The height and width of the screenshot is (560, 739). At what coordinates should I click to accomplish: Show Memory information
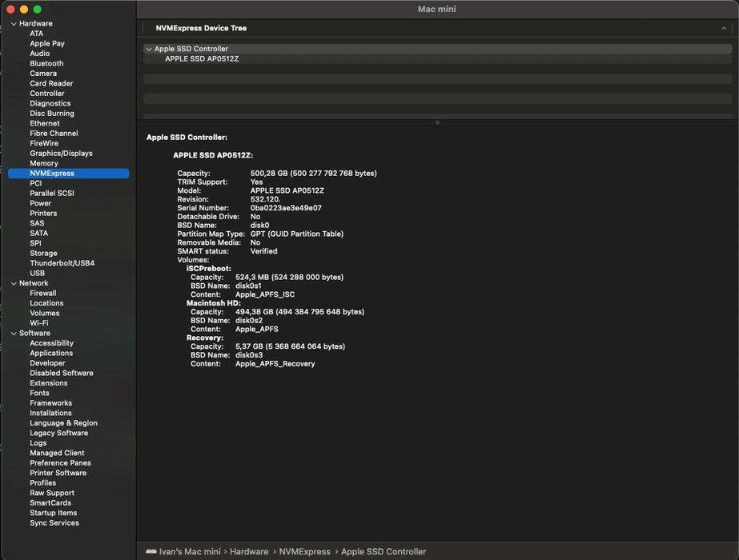point(44,163)
